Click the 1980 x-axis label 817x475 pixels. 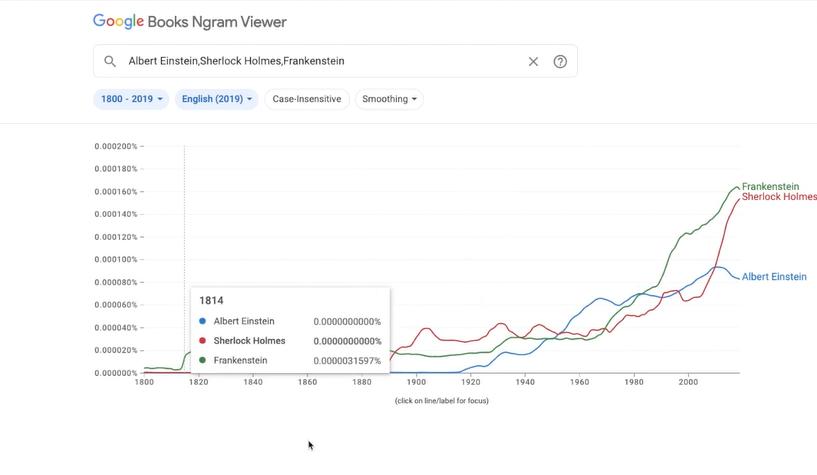pos(634,382)
